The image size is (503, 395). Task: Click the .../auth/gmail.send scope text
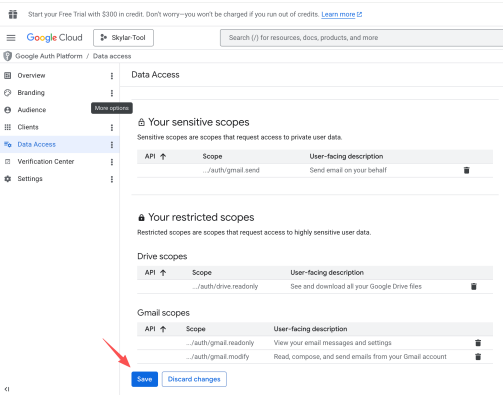[231, 170]
